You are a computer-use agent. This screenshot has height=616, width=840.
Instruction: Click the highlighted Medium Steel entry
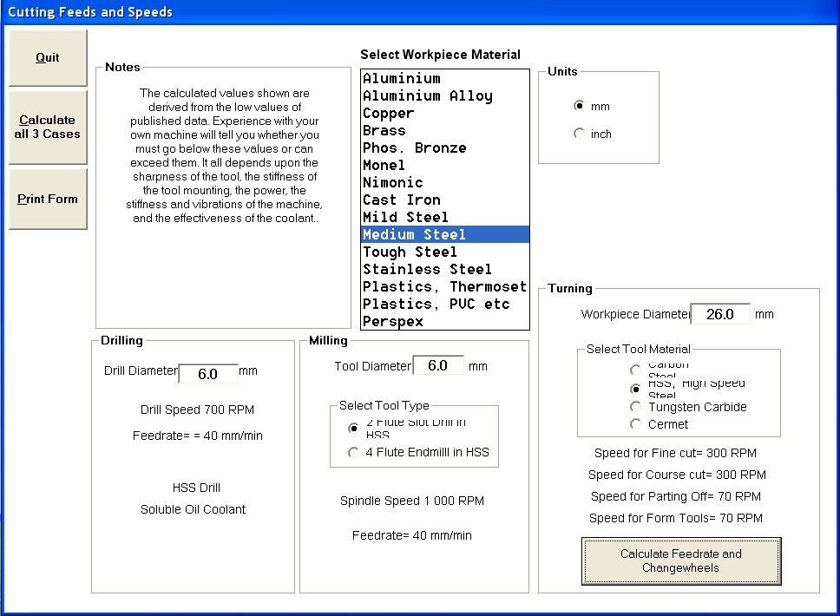[444, 234]
